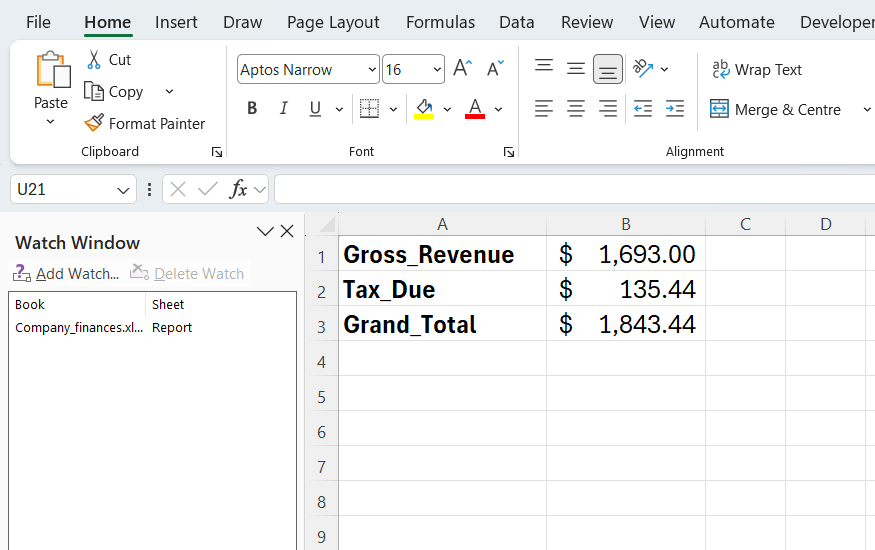
Task: Toggle Italic formatting
Action: click(x=283, y=109)
